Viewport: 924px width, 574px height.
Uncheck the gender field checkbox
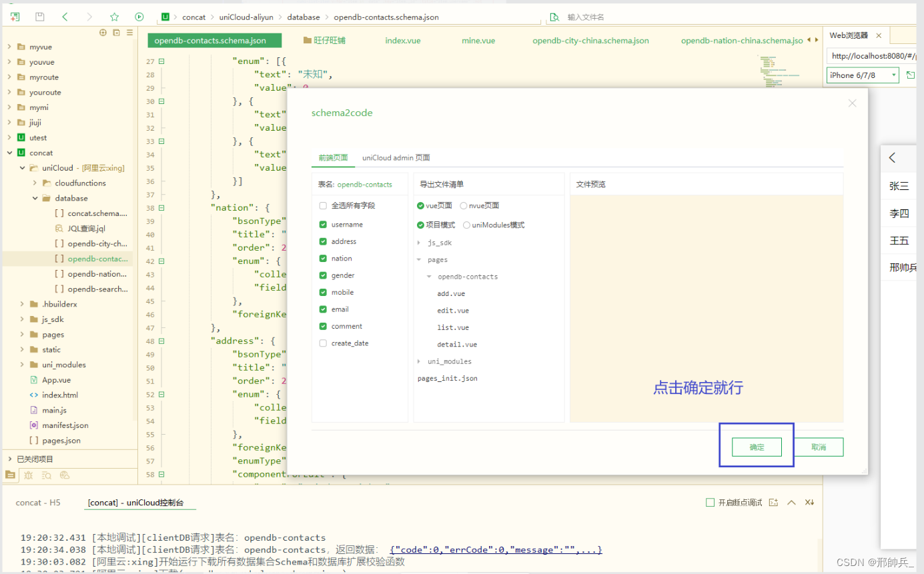tap(323, 275)
